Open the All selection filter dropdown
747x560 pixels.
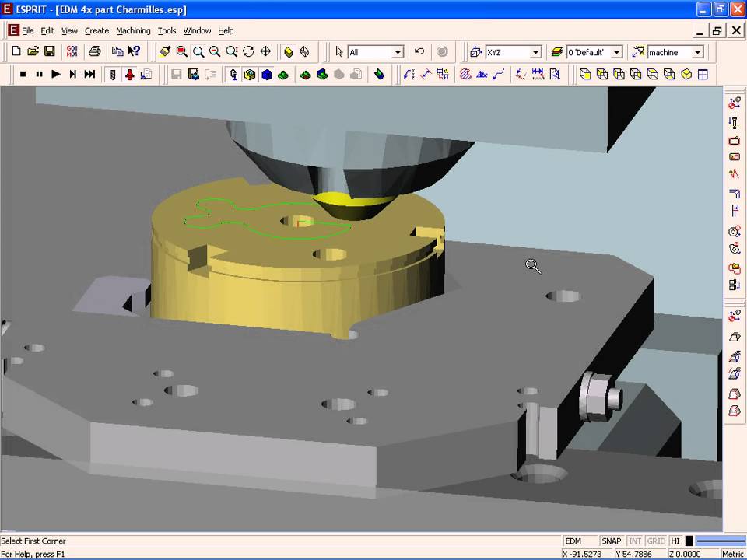(398, 52)
